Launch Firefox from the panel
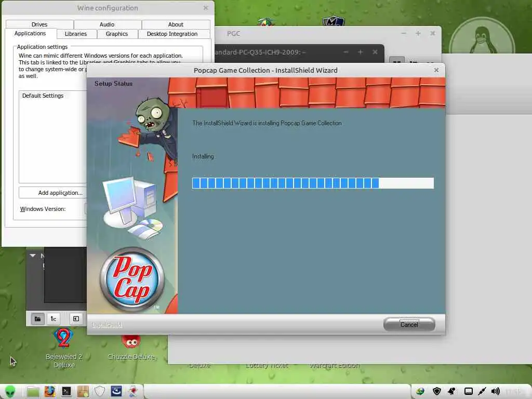This screenshot has width=532, height=399. click(49, 392)
